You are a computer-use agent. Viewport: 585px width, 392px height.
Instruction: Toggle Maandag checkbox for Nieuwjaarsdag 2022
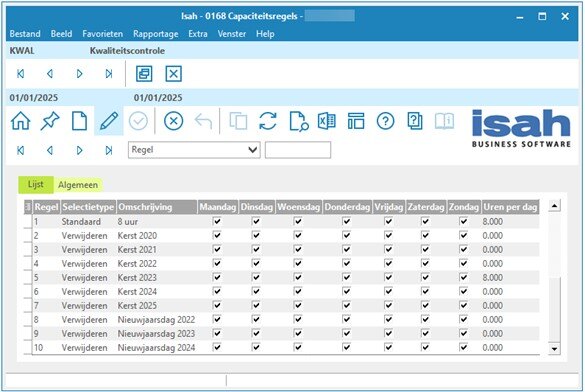coord(217,319)
